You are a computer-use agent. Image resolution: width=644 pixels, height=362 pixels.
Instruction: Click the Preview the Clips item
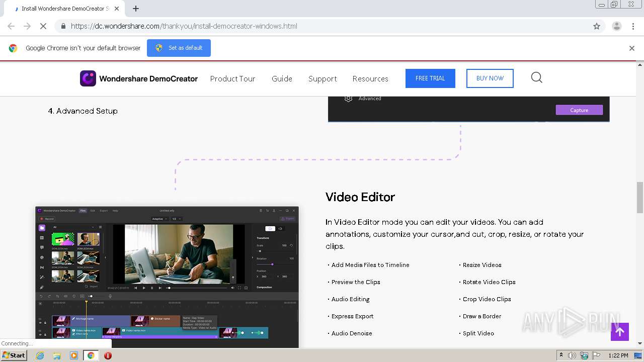(x=356, y=282)
